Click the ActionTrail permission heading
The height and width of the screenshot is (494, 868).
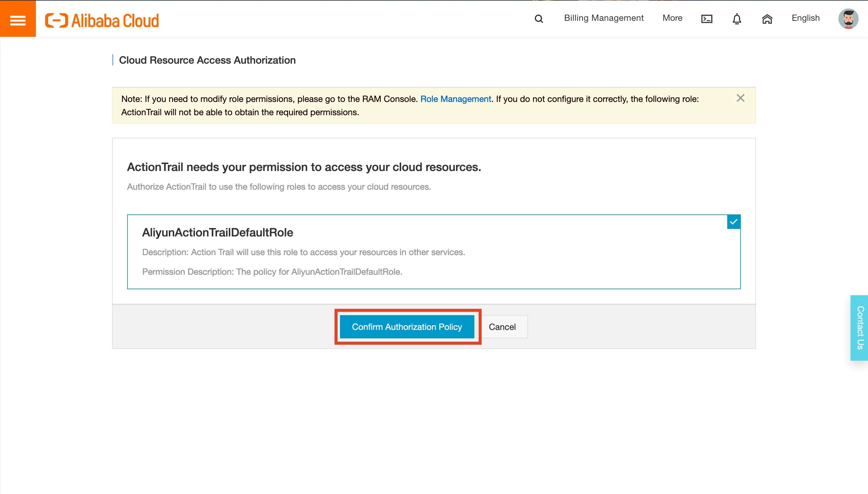[304, 167]
